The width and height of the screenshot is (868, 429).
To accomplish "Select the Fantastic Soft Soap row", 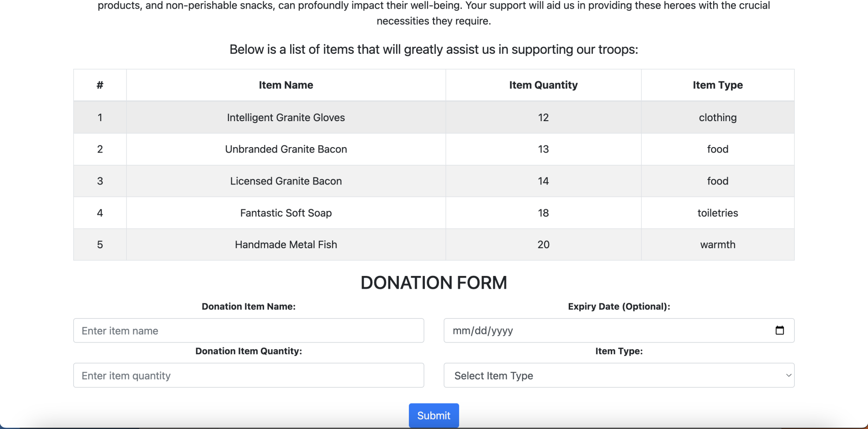I will pyautogui.click(x=434, y=213).
